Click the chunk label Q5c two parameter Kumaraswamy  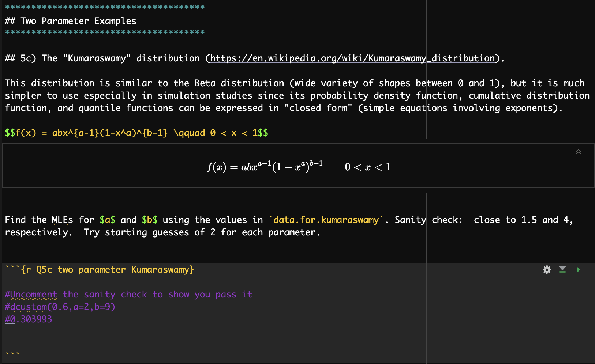tap(113, 270)
